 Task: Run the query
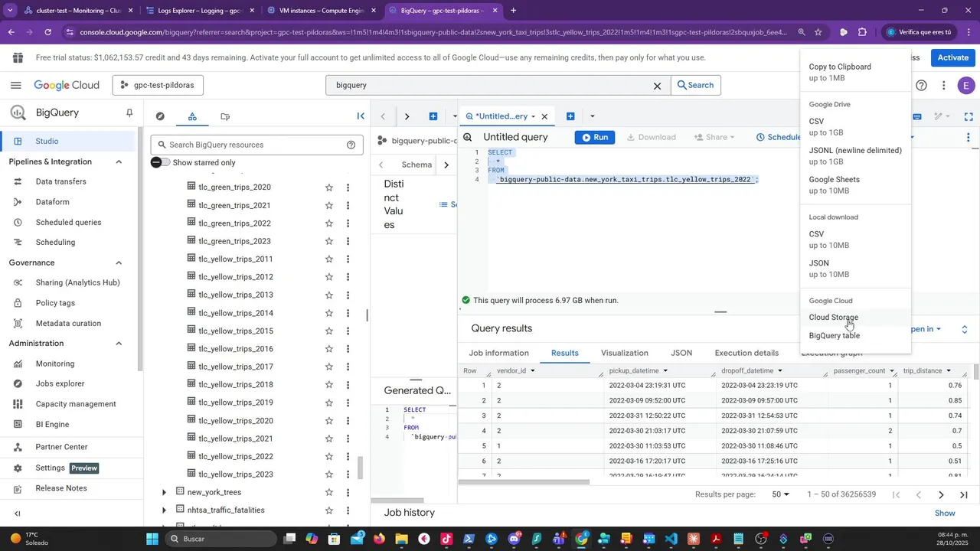pos(595,138)
